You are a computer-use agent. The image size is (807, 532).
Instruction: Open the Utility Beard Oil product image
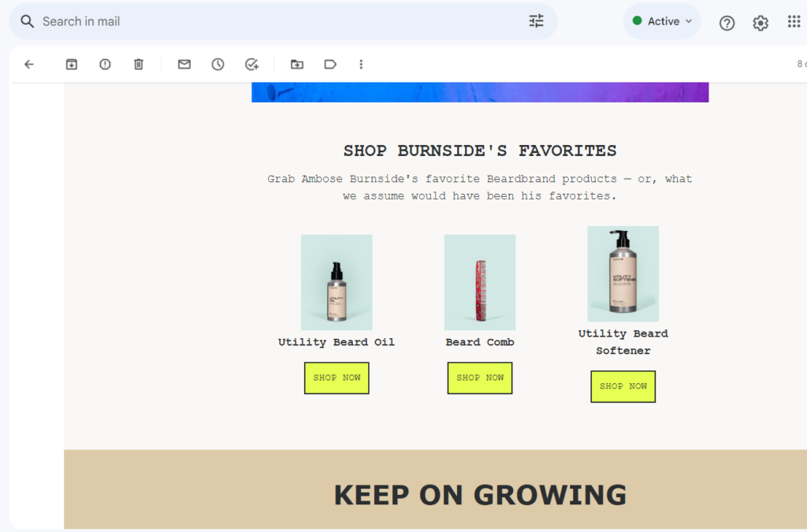[x=337, y=282]
